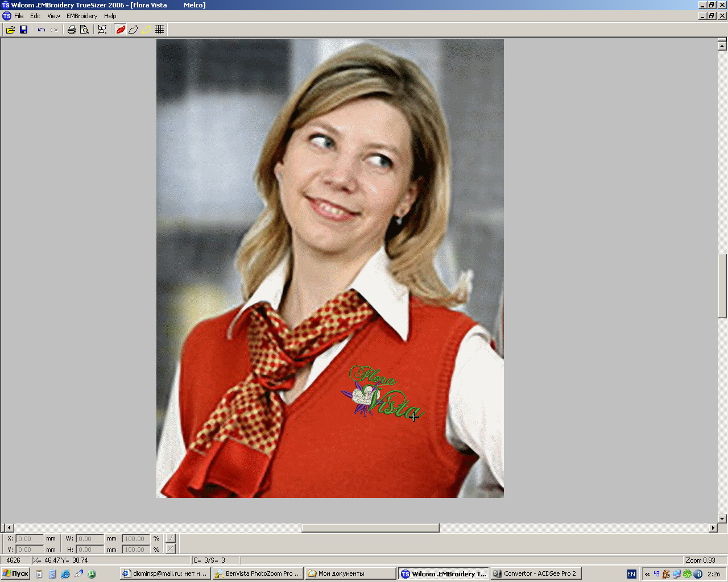Viewport: 728px width, 582px height.
Task: Click the height percentage field
Action: (x=135, y=550)
